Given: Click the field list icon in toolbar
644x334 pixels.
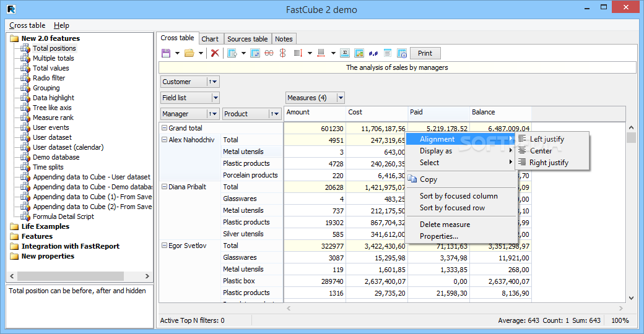Looking at the screenshot, I should pos(387,53).
